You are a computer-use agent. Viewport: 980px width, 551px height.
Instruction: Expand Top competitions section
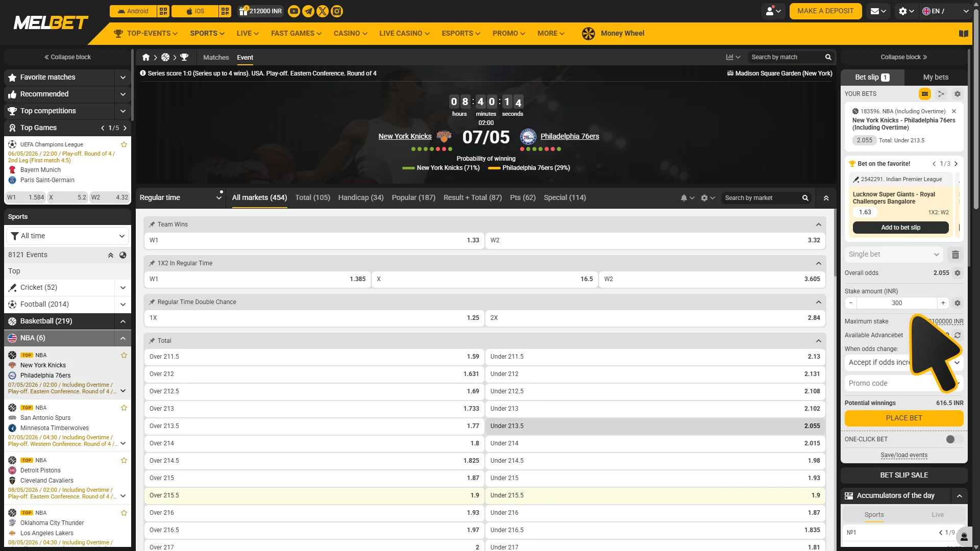pyautogui.click(x=122, y=111)
